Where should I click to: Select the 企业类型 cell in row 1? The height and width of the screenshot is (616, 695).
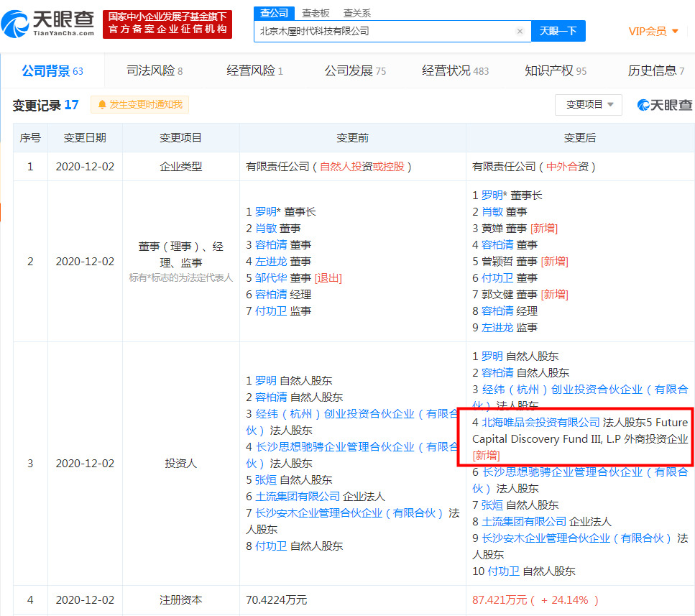(181, 167)
